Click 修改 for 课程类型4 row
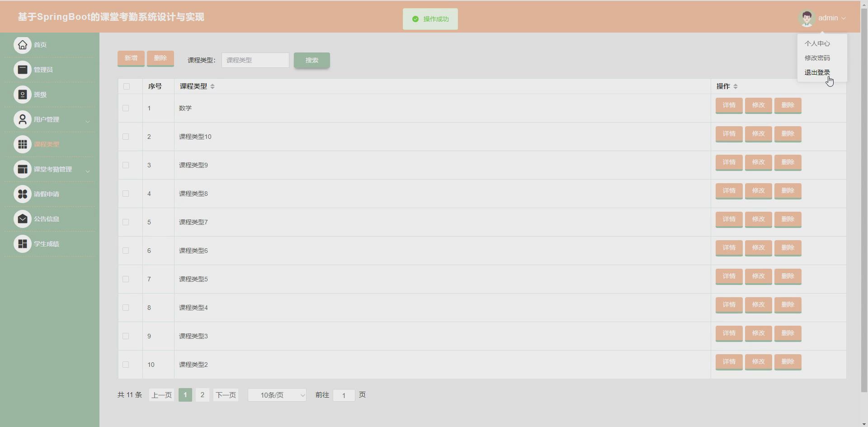Image resolution: width=868 pixels, height=427 pixels. [758, 305]
